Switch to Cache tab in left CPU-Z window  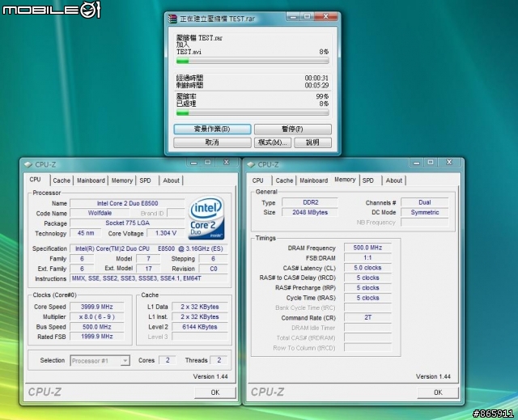point(62,180)
